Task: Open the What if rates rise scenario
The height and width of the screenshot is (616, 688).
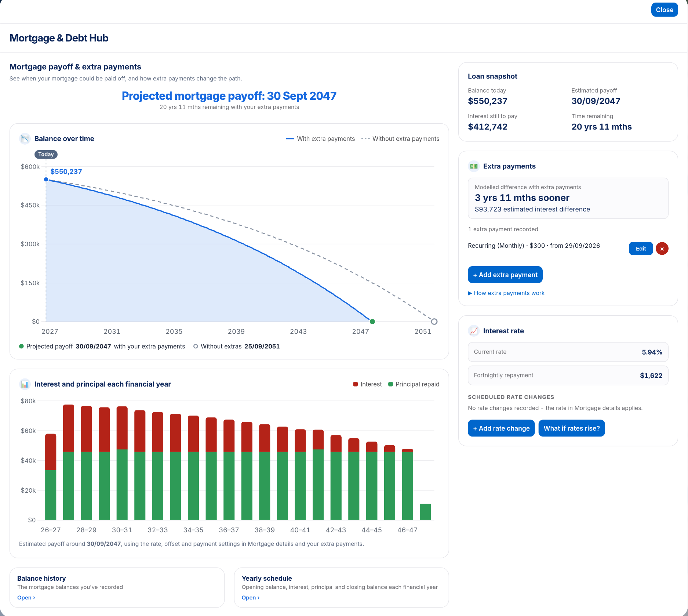Action: click(x=571, y=428)
